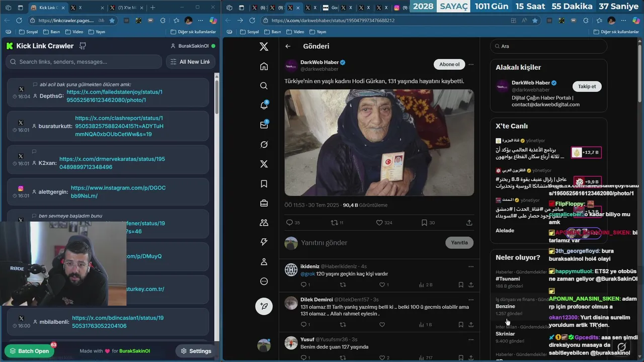The image size is (644, 362).
Task: Open Video bookmarks folder in x.com browser
Action: click(295, 32)
